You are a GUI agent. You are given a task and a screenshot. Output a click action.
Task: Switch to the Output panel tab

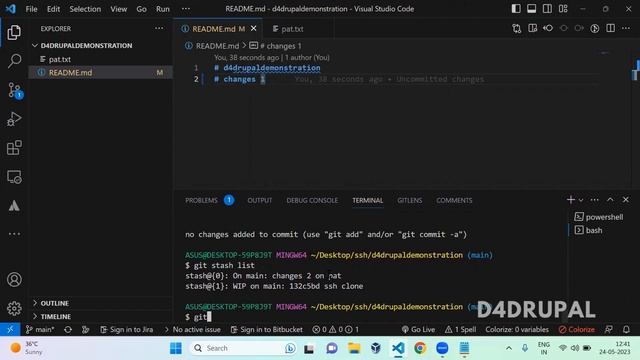260,200
